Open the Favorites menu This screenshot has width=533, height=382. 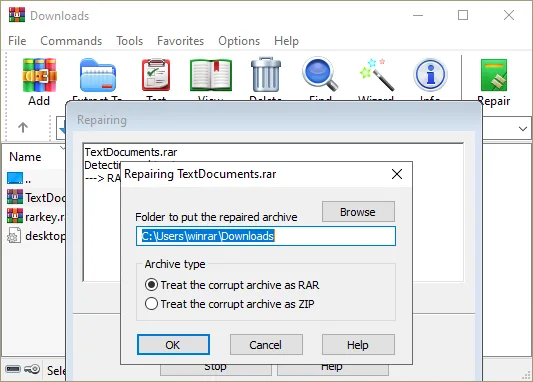(x=180, y=41)
